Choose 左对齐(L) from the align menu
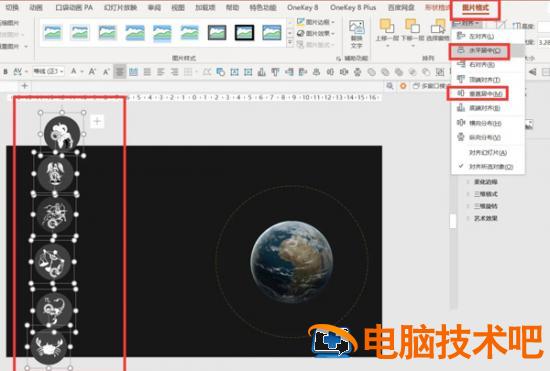 coord(488,36)
